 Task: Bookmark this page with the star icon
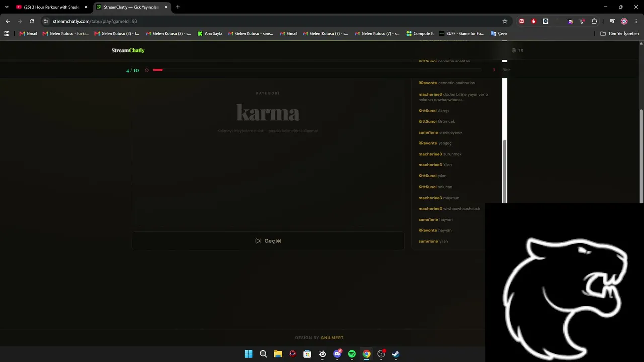tap(505, 21)
